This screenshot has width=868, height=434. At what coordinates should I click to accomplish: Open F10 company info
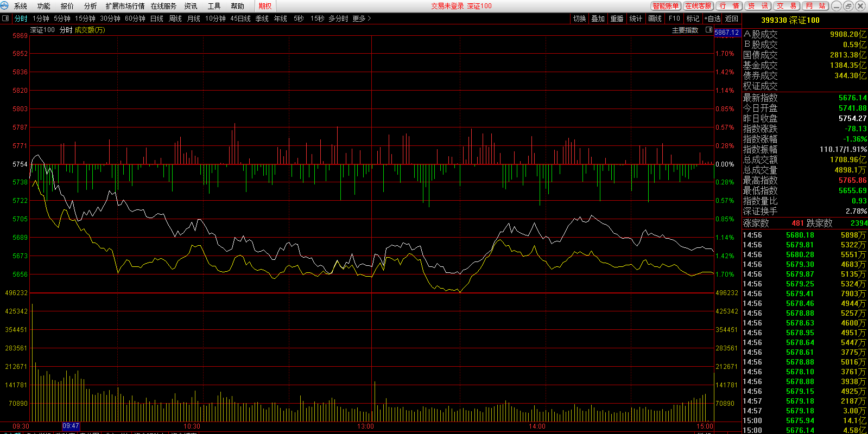[x=674, y=18]
